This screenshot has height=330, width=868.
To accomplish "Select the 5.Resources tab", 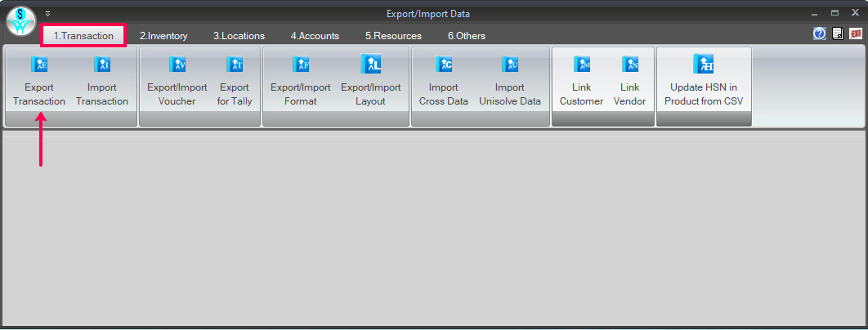I will (393, 36).
